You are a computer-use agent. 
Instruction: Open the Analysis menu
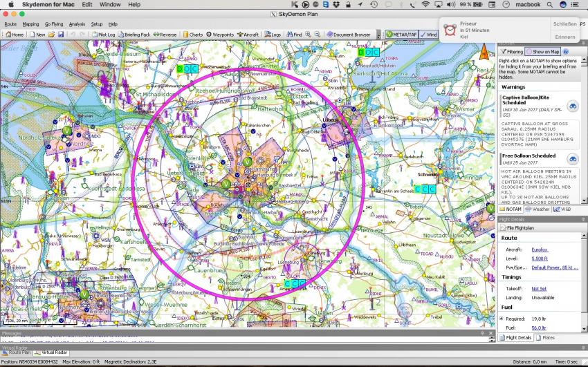coord(77,24)
